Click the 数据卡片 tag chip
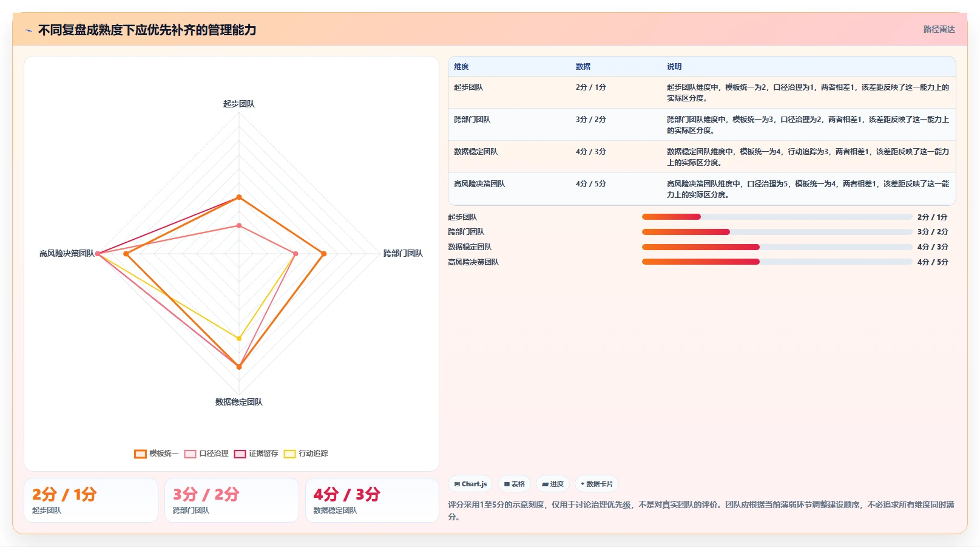Viewport: 980px width, 547px height. [x=596, y=484]
